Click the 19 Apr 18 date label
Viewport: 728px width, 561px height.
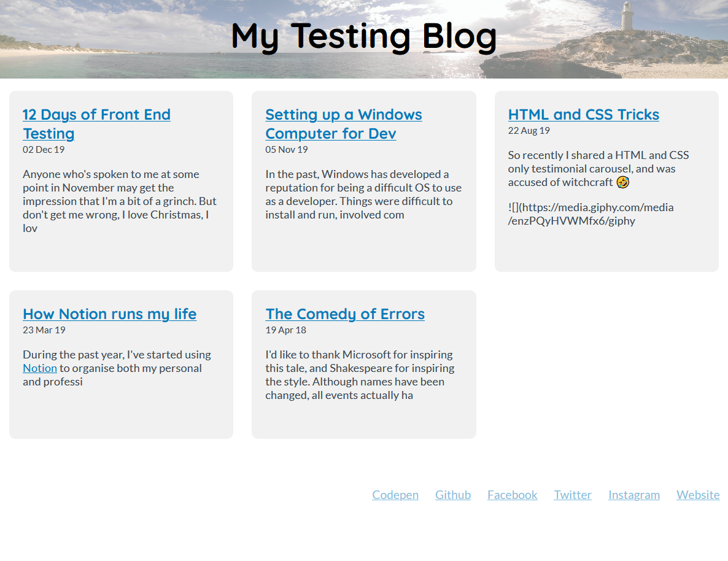pyautogui.click(x=285, y=330)
